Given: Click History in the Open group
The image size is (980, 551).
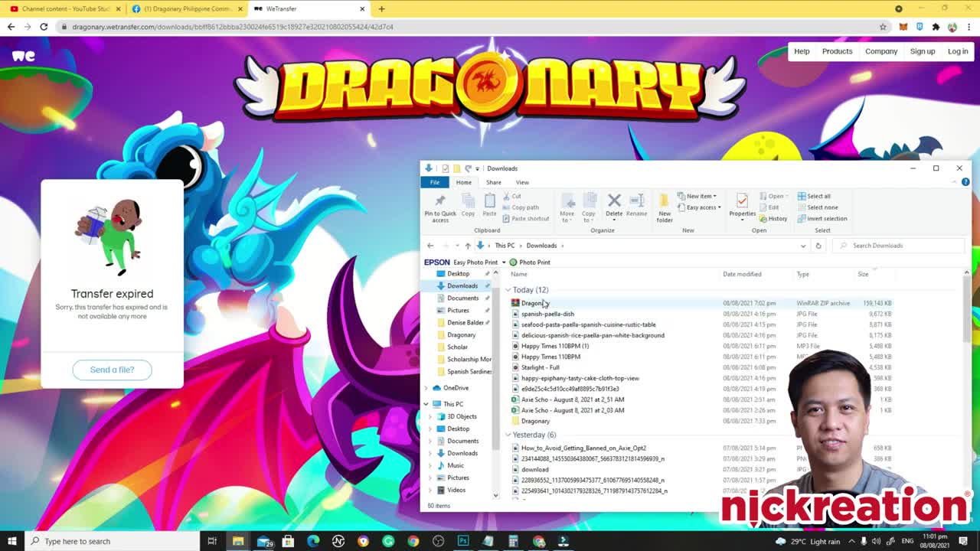Looking at the screenshot, I should click(x=774, y=219).
